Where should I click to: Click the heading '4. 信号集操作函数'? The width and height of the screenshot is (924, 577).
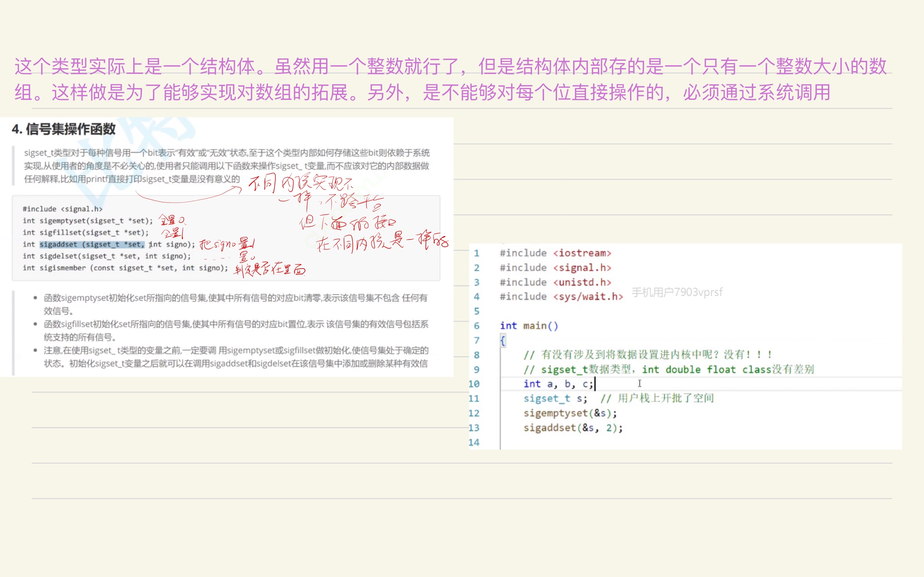(x=64, y=129)
